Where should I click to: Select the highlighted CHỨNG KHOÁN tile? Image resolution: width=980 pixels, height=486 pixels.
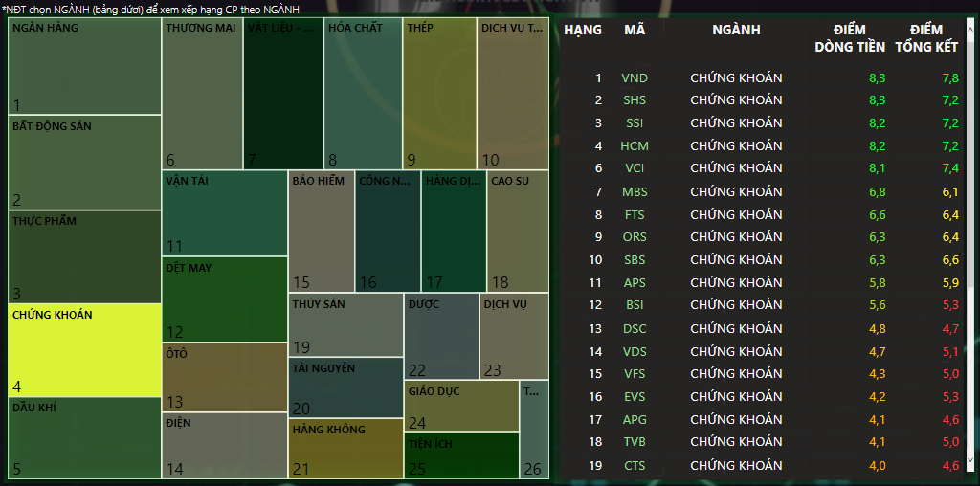click(85, 350)
